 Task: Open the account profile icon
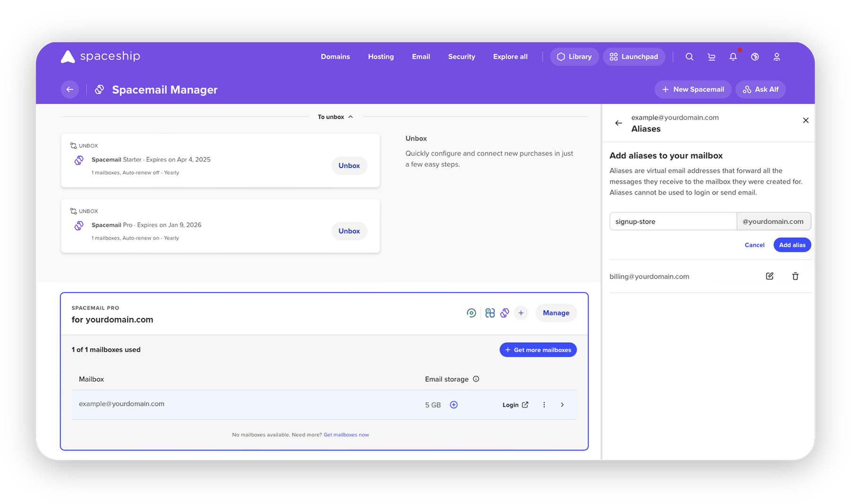point(776,56)
